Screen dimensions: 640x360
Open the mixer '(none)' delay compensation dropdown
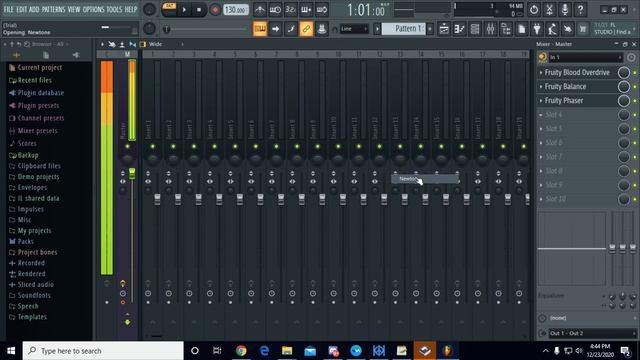(x=591, y=318)
